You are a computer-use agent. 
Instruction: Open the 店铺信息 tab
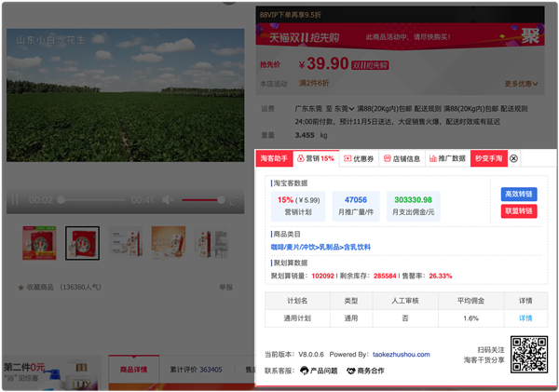point(402,159)
